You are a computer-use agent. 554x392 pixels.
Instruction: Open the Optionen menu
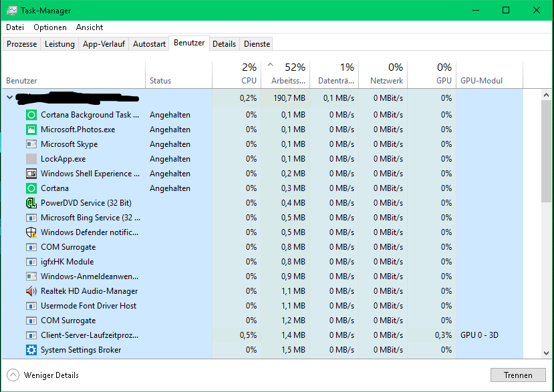[50, 27]
